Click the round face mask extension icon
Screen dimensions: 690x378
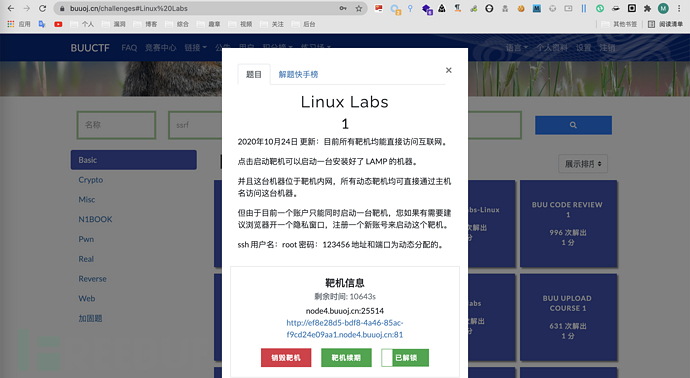(489, 8)
